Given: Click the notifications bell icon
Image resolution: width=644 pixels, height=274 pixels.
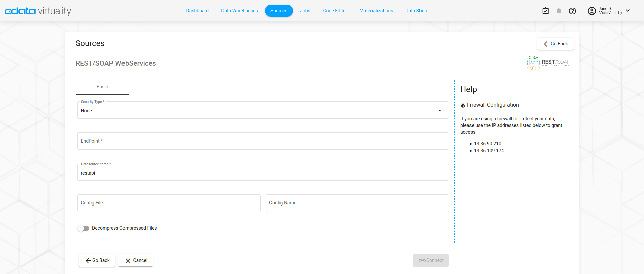Looking at the screenshot, I should (x=559, y=11).
